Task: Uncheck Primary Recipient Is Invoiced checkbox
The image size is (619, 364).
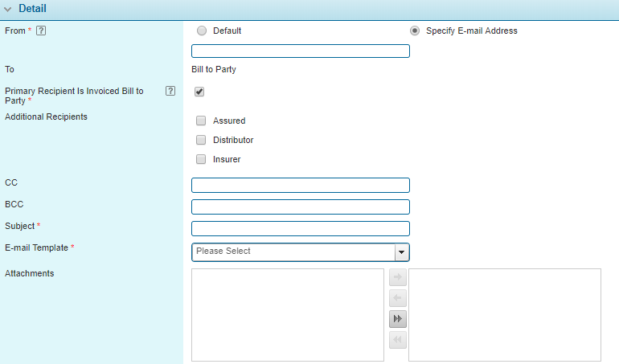Action: pos(199,92)
